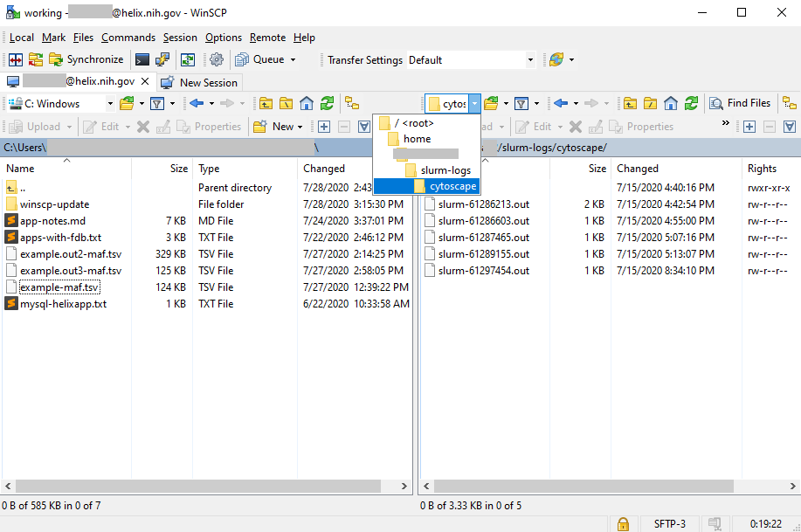Open the preferences gear icon
The image size is (801, 532).
coord(216,59)
